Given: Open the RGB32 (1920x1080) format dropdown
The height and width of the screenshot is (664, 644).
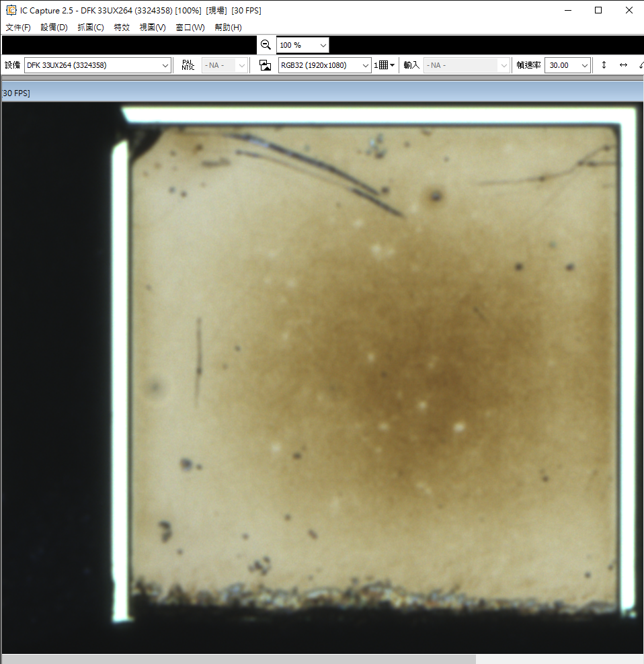Looking at the screenshot, I should click(x=367, y=65).
